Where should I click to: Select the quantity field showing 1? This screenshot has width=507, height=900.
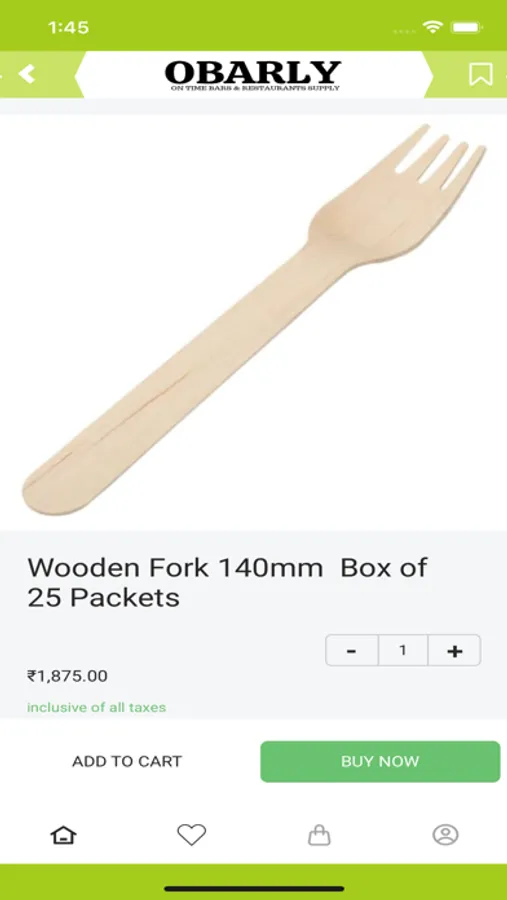click(403, 650)
